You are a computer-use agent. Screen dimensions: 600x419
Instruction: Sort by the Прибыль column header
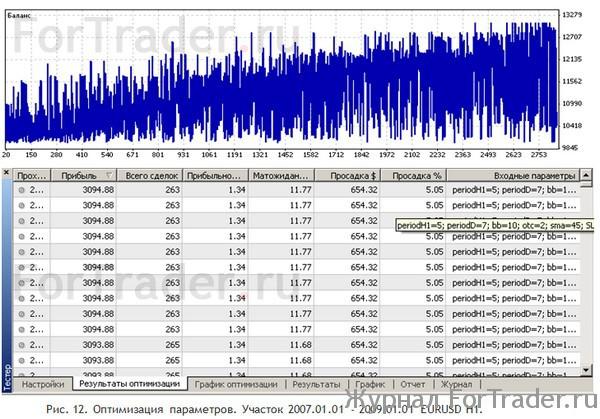83,176
